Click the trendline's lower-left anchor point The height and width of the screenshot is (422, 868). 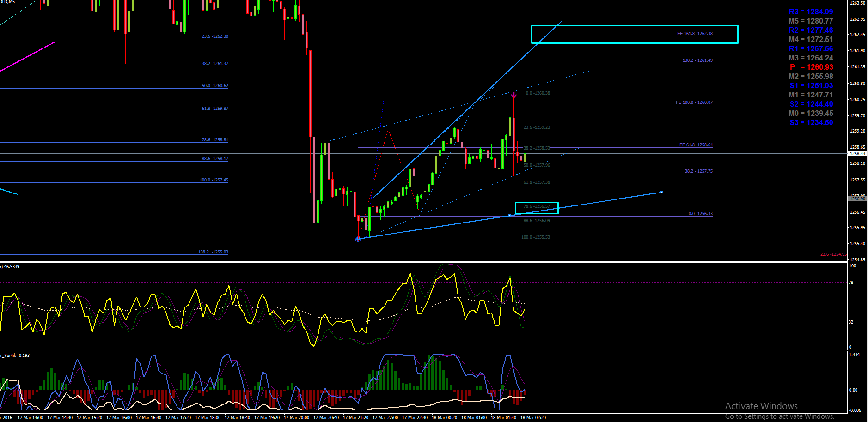(358, 239)
